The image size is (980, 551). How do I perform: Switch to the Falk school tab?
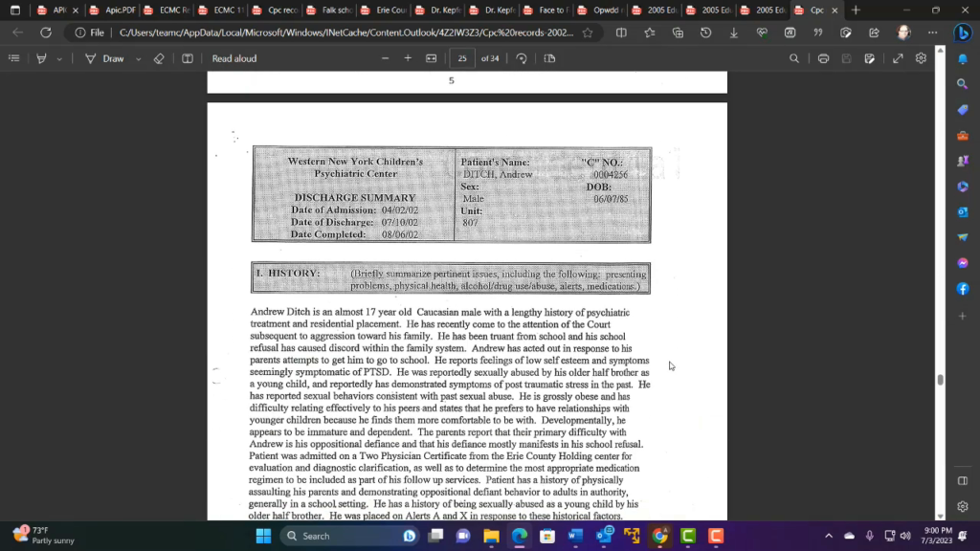[x=329, y=10]
